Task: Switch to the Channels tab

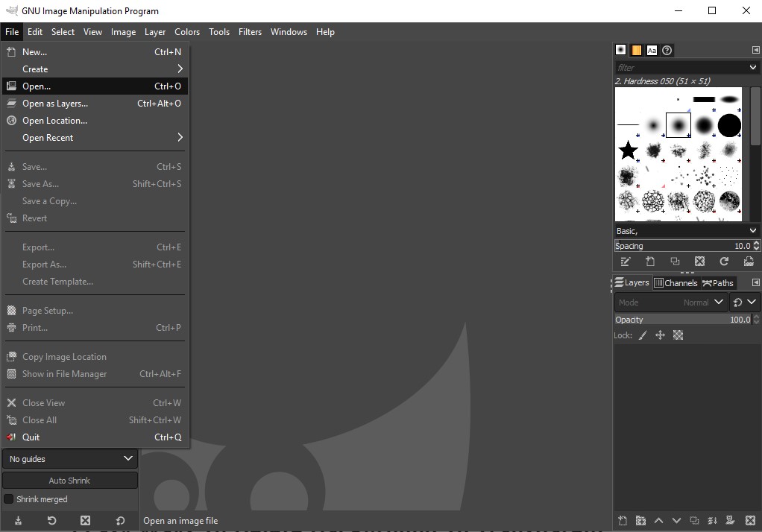Action: (x=676, y=282)
